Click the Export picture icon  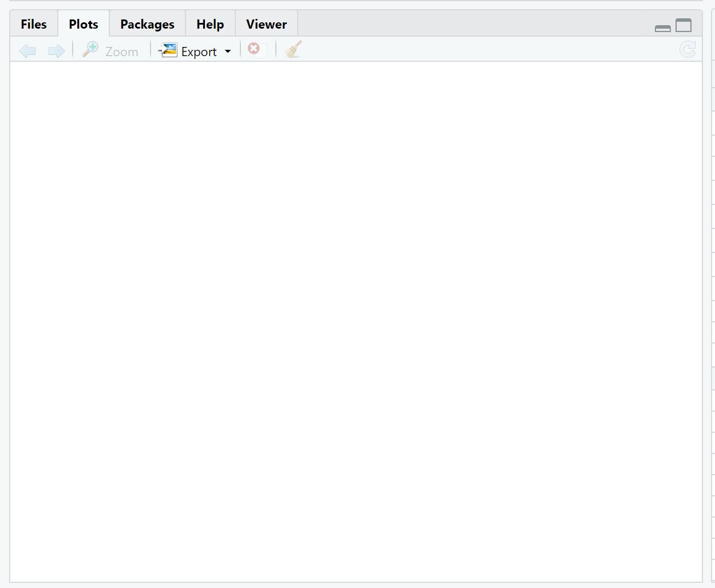click(x=168, y=50)
